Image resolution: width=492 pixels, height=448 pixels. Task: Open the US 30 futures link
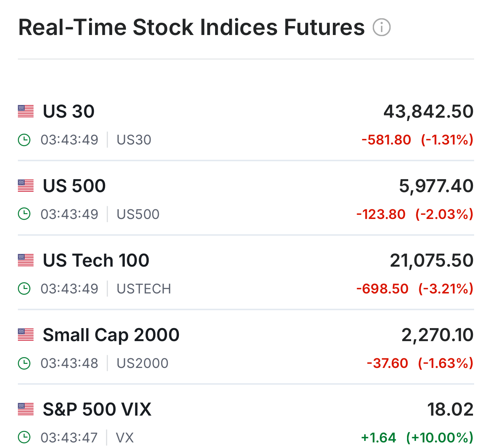(69, 111)
